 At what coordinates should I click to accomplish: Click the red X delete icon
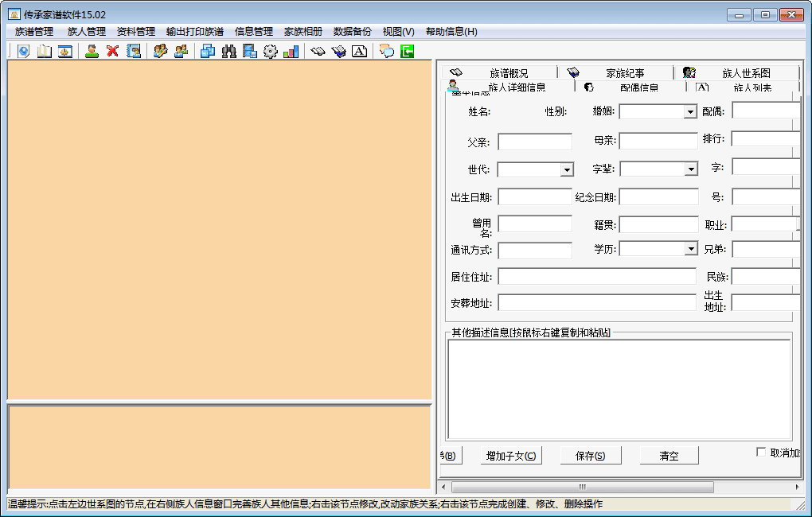click(113, 51)
